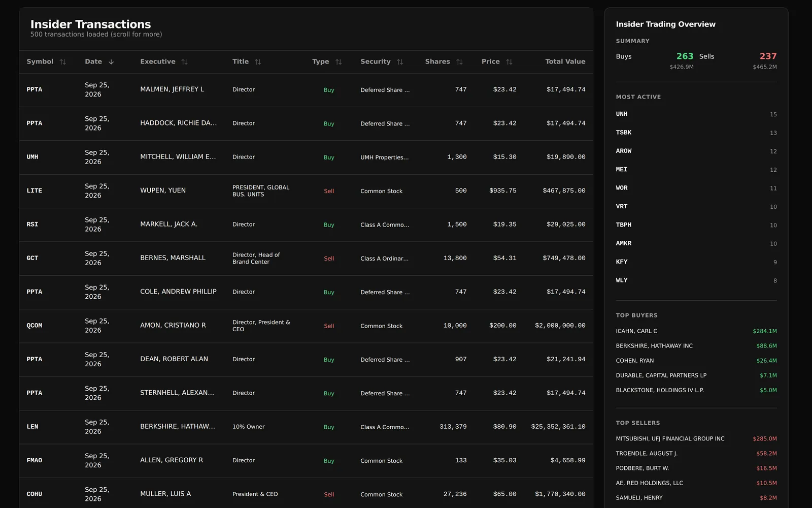The height and width of the screenshot is (508, 812).
Task: Sort by Price using its sort icon
Action: pos(509,62)
